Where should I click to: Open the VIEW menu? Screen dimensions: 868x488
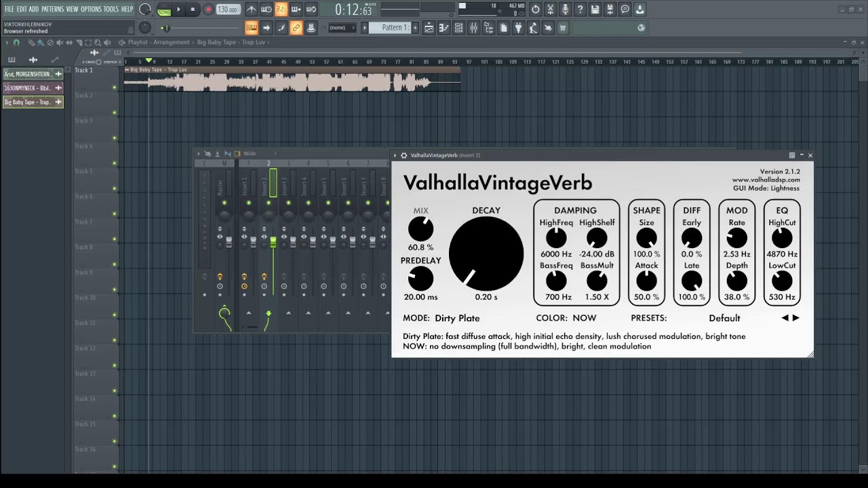pos(72,9)
